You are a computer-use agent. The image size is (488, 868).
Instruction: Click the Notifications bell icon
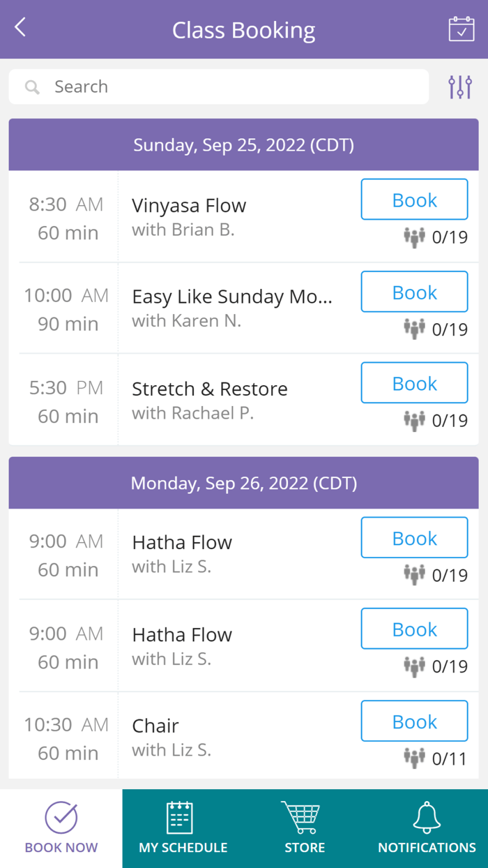pos(427,811)
